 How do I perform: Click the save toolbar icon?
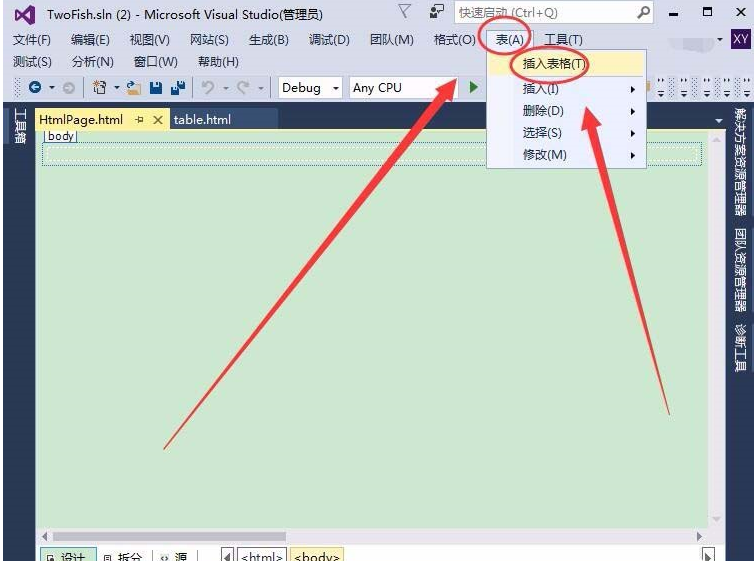pyautogui.click(x=156, y=87)
